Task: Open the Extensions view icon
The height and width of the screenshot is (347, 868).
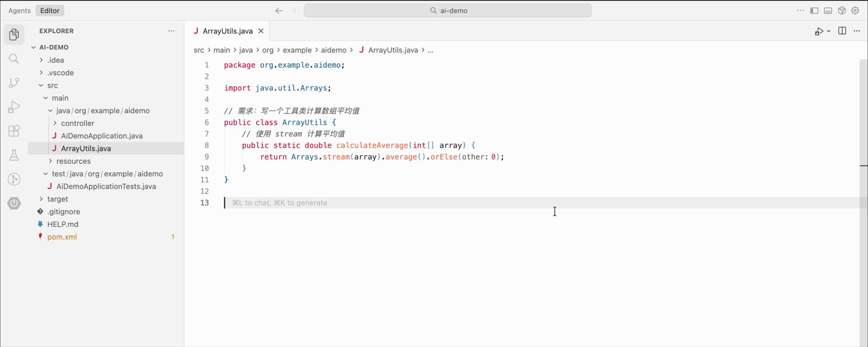Action: (14, 131)
